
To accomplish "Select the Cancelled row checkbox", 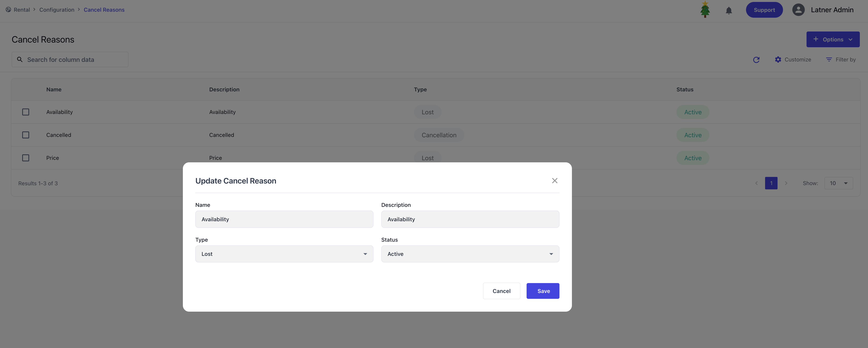I will pyautogui.click(x=26, y=135).
